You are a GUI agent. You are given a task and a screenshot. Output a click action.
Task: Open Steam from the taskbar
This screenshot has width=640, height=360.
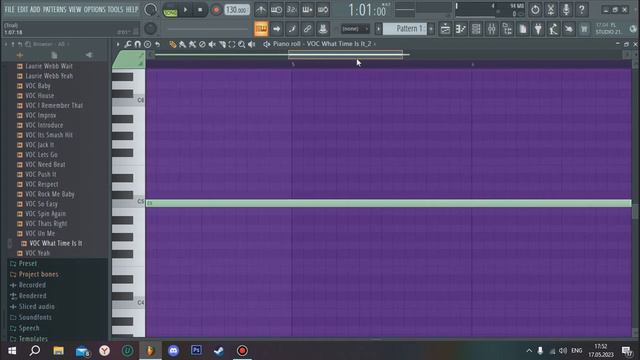click(219, 351)
